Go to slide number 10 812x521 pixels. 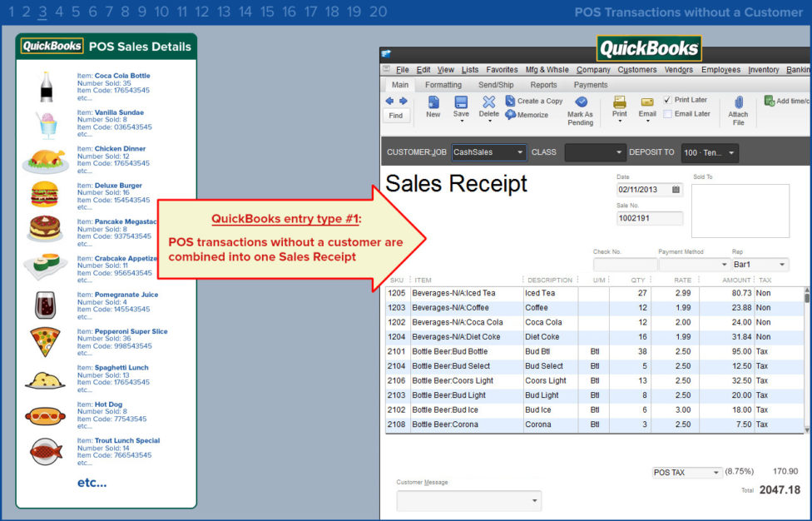[x=161, y=12]
